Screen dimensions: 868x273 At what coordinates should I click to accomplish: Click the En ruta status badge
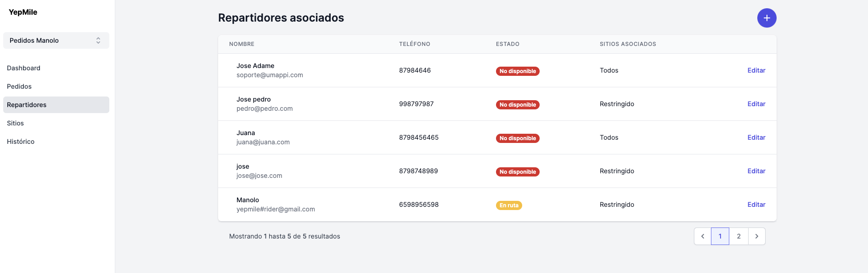tap(509, 205)
